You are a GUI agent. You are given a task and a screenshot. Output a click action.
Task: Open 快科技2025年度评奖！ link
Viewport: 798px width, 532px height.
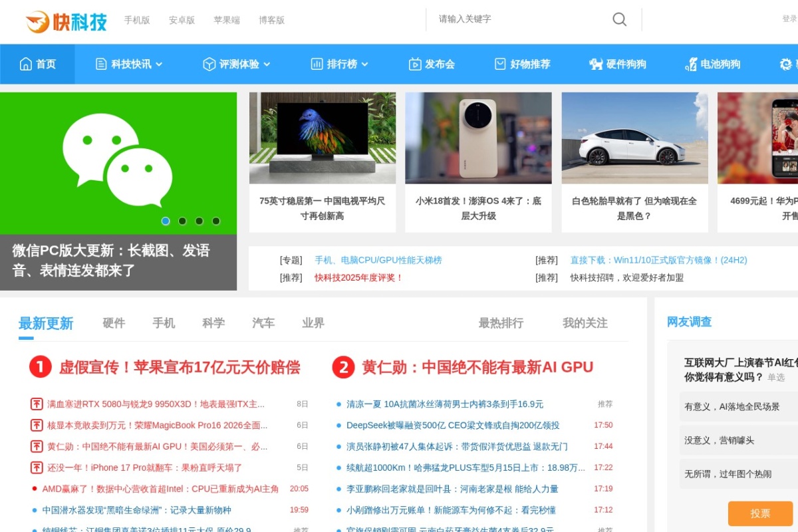pos(359,277)
